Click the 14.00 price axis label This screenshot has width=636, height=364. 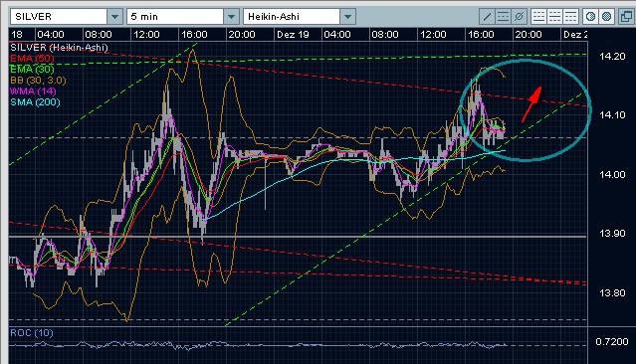[x=612, y=175]
